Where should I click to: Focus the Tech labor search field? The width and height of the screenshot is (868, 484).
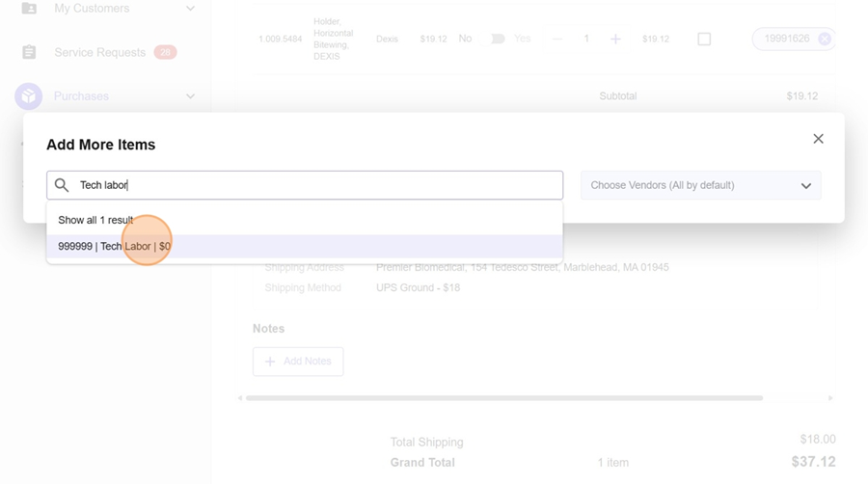[318, 185]
